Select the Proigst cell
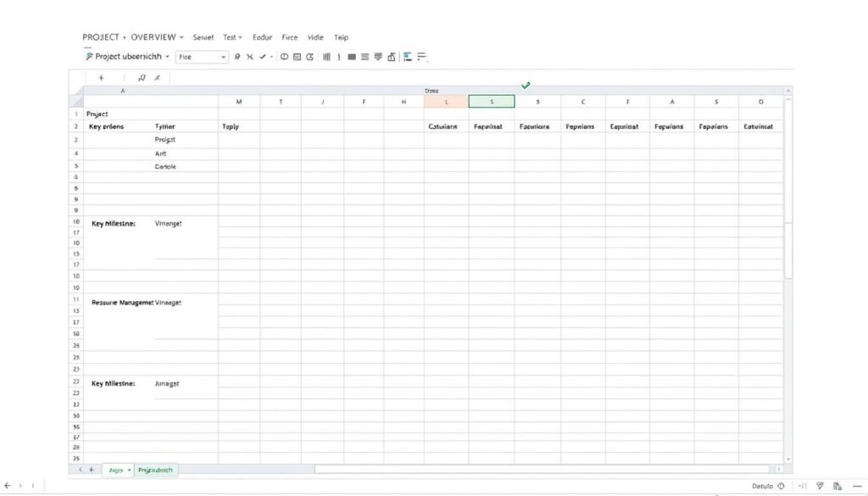The width and height of the screenshot is (868, 496). pos(165,140)
